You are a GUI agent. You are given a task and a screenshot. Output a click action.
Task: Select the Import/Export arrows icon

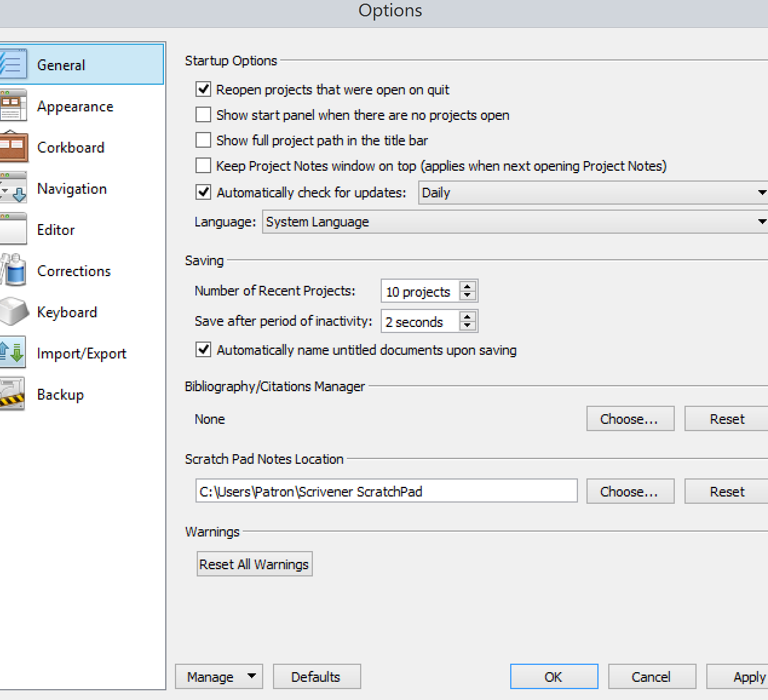tap(13, 353)
